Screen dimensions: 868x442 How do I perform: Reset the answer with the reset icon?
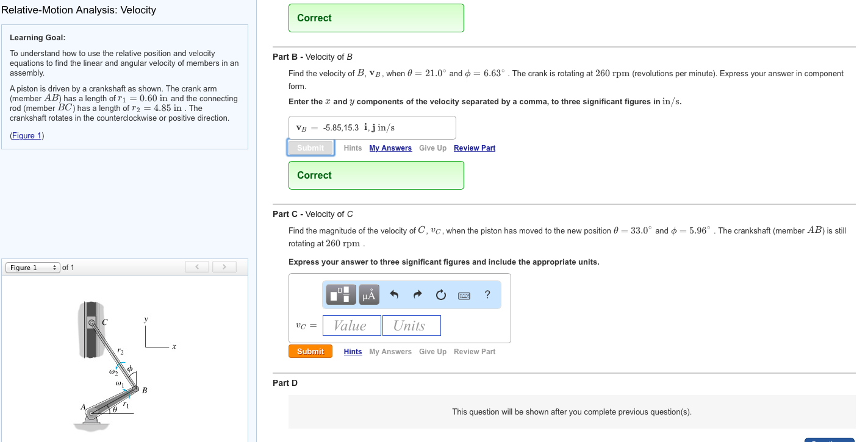(x=440, y=294)
